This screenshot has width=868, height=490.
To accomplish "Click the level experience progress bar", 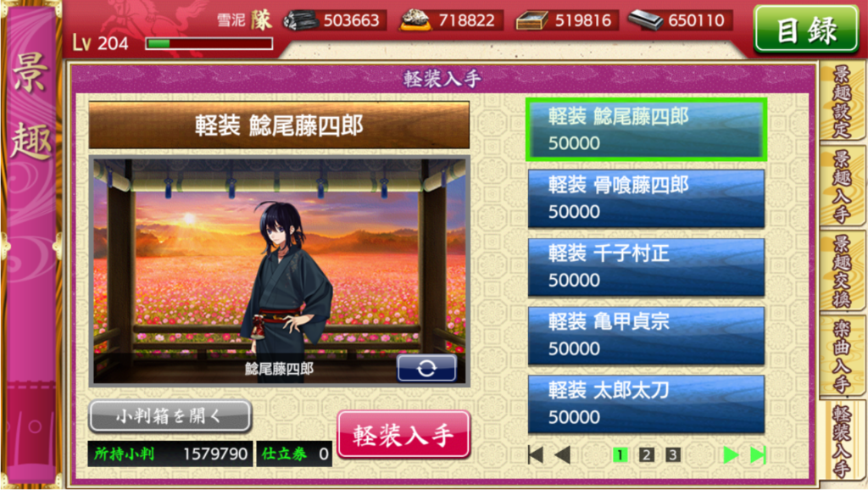I will pos(209,43).
